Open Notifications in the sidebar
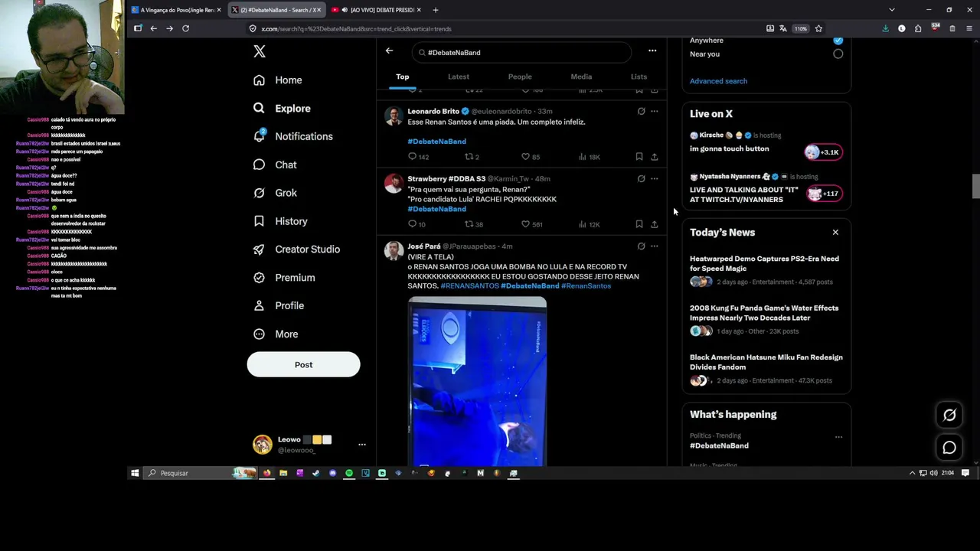 (x=293, y=136)
